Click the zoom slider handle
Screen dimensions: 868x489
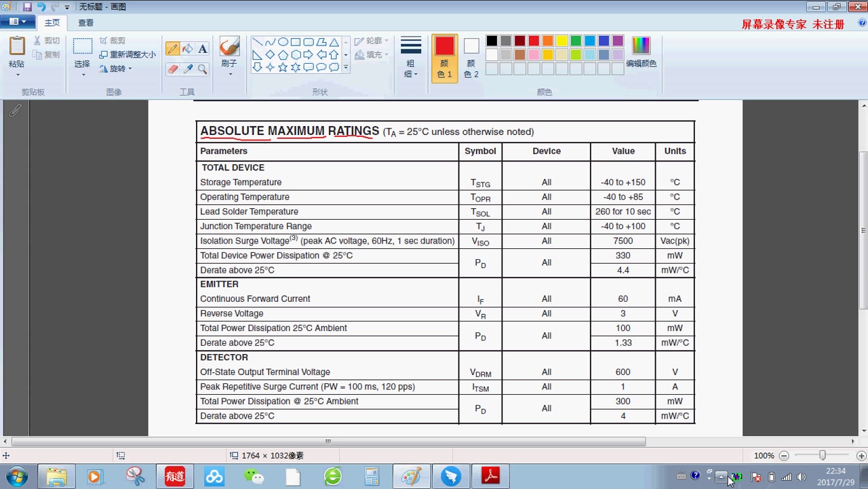tap(823, 456)
